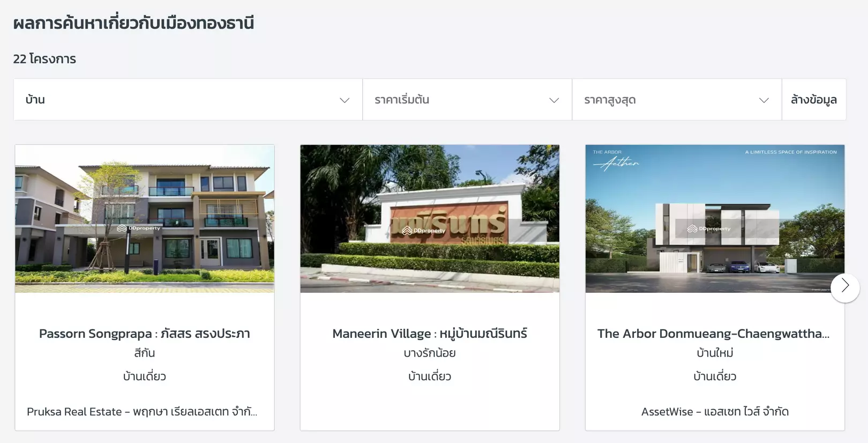Open Maneerin Village project title link
The width and height of the screenshot is (868, 443).
pos(430,334)
